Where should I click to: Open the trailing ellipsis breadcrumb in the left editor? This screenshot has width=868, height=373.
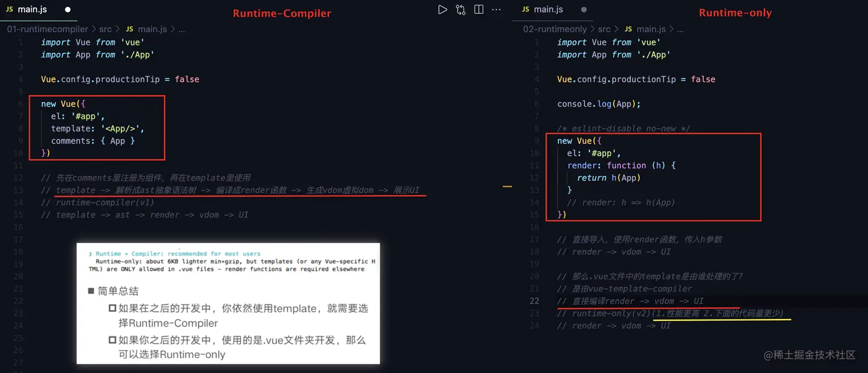182,29
